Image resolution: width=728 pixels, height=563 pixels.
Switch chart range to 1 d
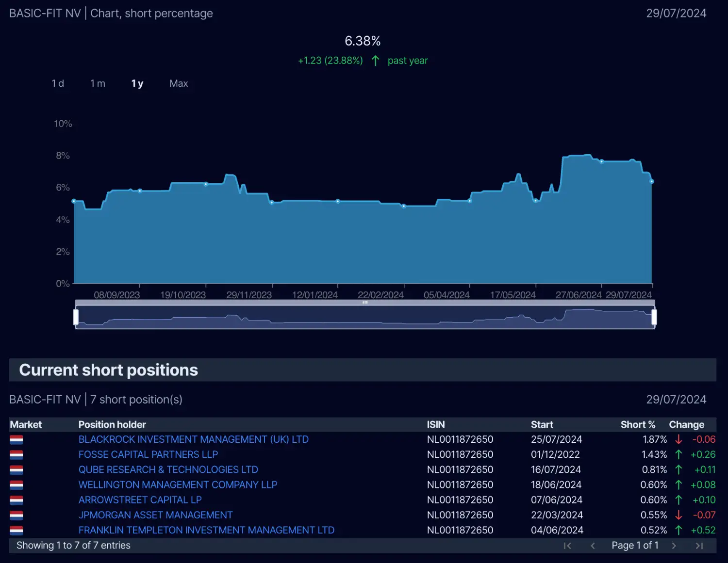tap(58, 83)
